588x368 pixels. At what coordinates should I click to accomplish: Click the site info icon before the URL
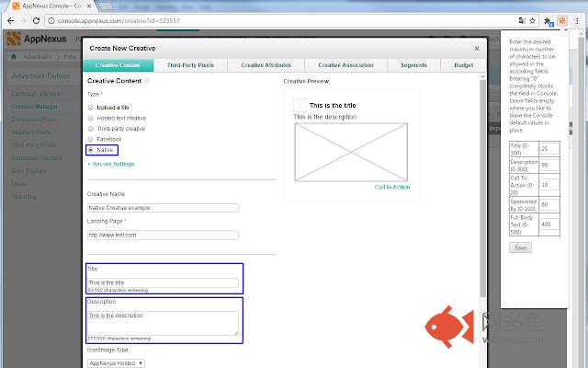[51, 20]
